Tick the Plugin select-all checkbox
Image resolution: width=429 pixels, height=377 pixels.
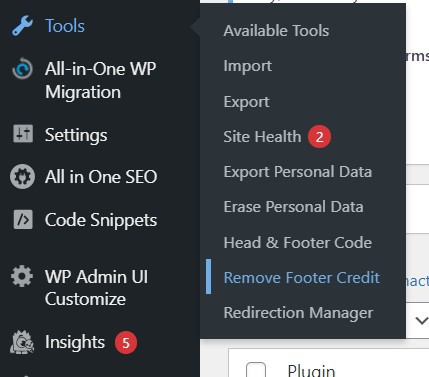[256, 371]
